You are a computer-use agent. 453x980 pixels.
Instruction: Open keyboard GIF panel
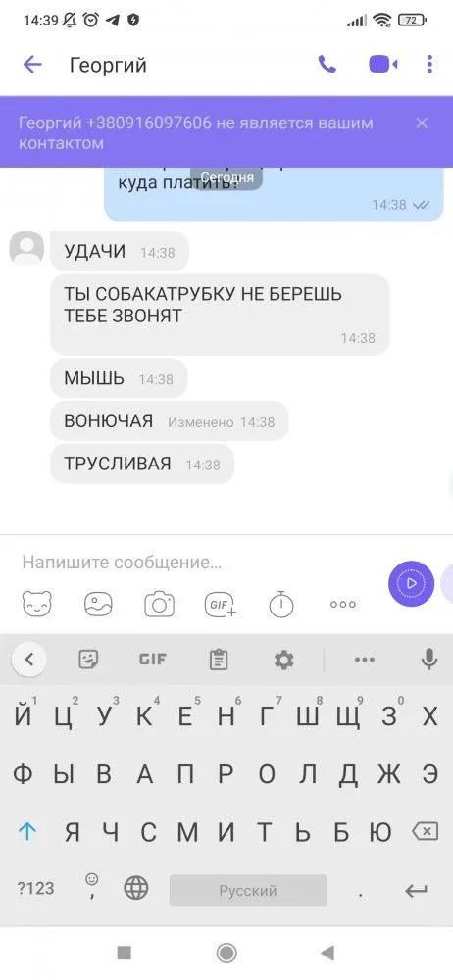(152, 660)
